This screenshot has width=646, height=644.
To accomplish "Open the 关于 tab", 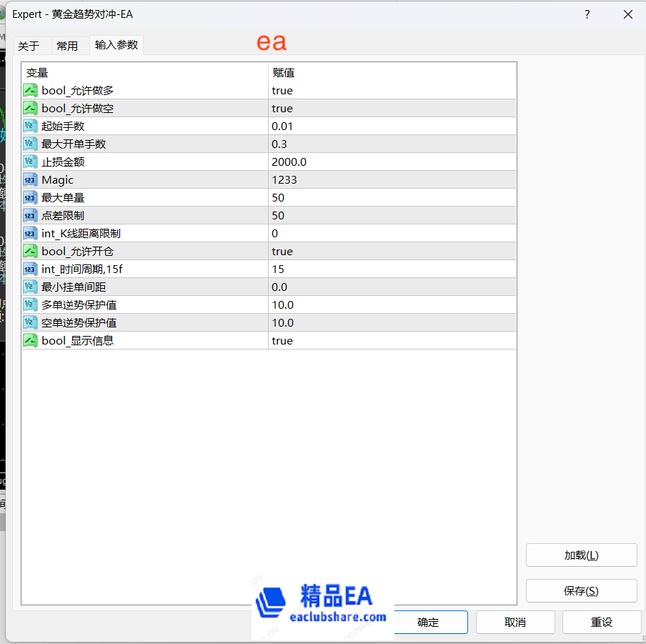I will [x=31, y=45].
